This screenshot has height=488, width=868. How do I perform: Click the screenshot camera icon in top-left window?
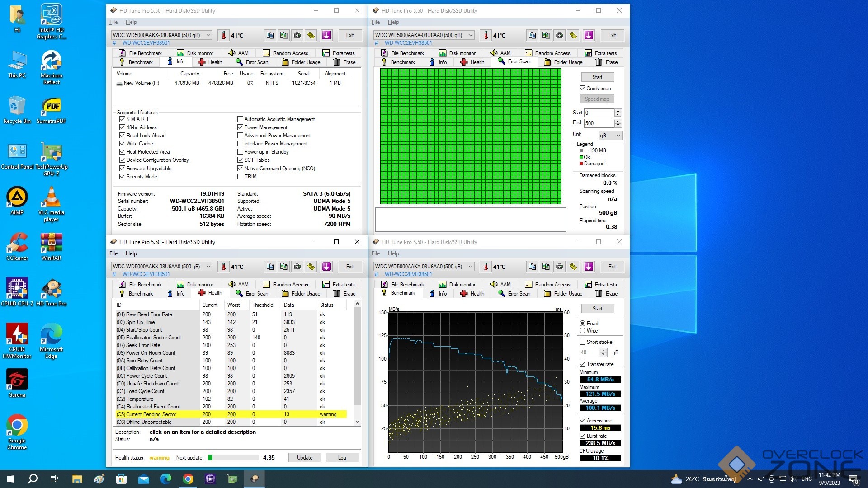coord(297,35)
